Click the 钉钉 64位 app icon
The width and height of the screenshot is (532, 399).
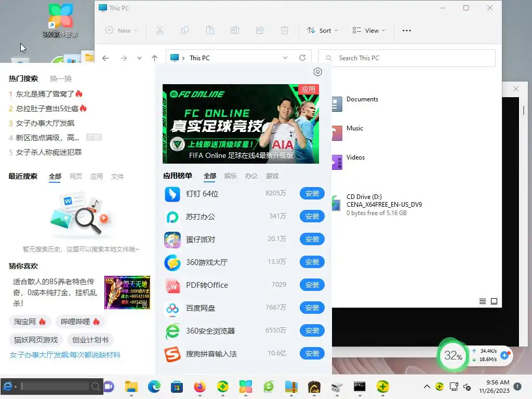[172, 194]
